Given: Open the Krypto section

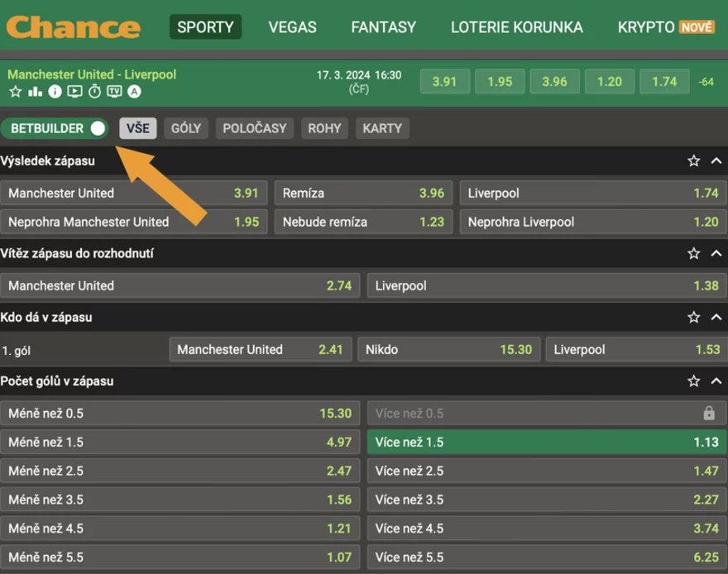Looking at the screenshot, I should pos(666,27).
